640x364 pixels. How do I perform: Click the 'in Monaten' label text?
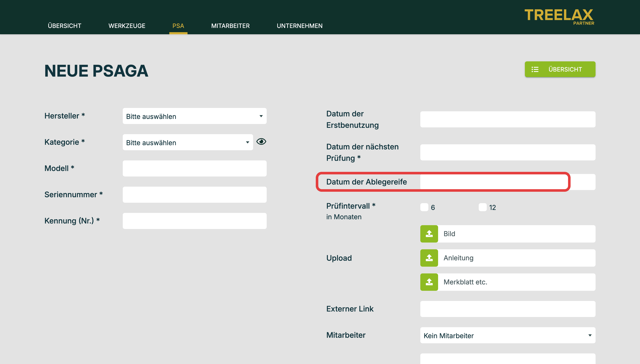tap(344, 217)
